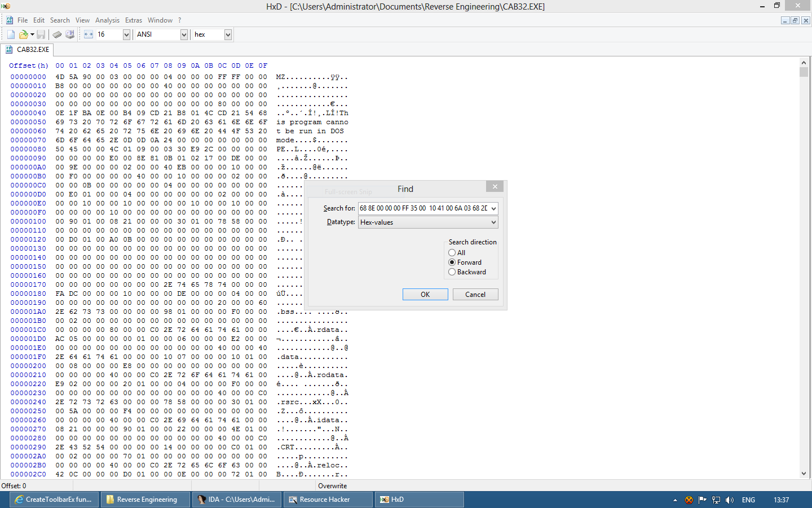812x508 pixels.
Task: Click the vertical scrollbar down arrow
Action: click(804, 474)
